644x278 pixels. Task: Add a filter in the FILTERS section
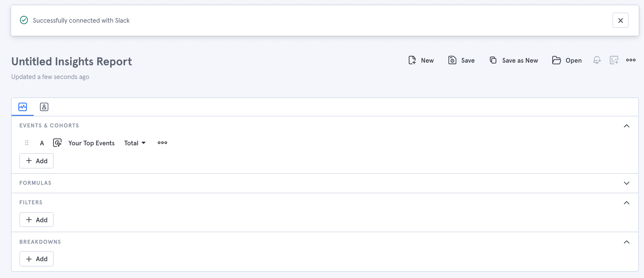pos(36,219)
